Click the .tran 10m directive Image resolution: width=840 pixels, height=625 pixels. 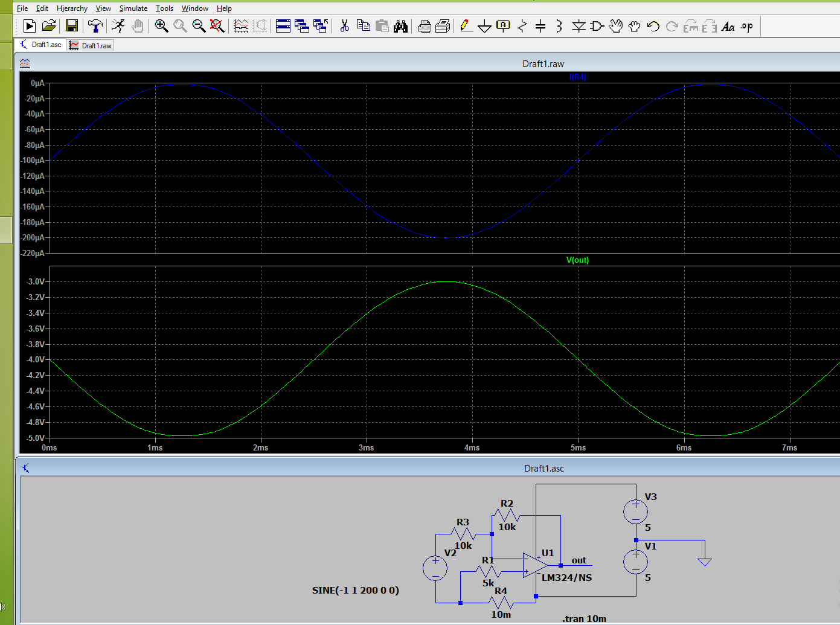pos(584,618)
